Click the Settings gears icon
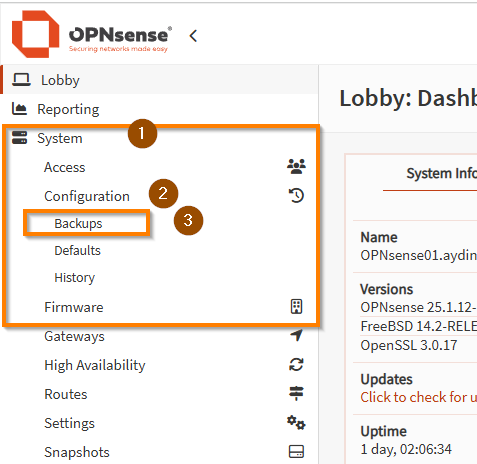 pyautogui.click(x=296, y=423)
